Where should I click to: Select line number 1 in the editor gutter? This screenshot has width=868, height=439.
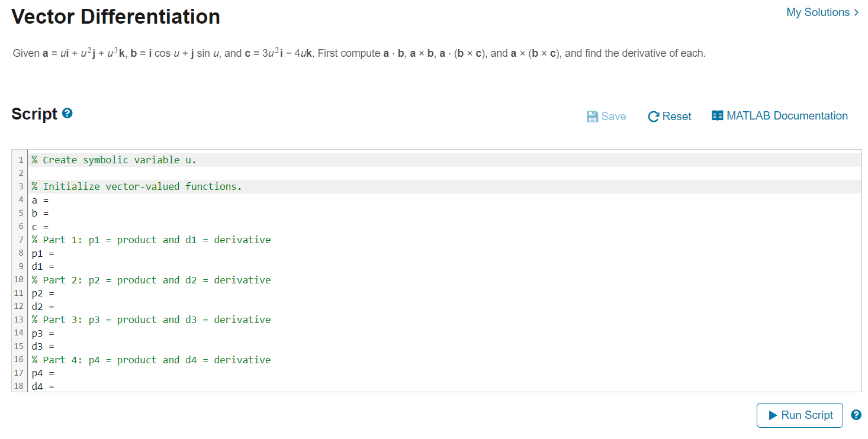point(21,159)
